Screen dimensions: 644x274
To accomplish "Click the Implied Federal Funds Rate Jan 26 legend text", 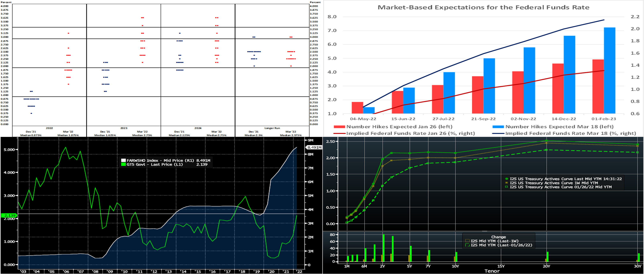I will point(410,133).
